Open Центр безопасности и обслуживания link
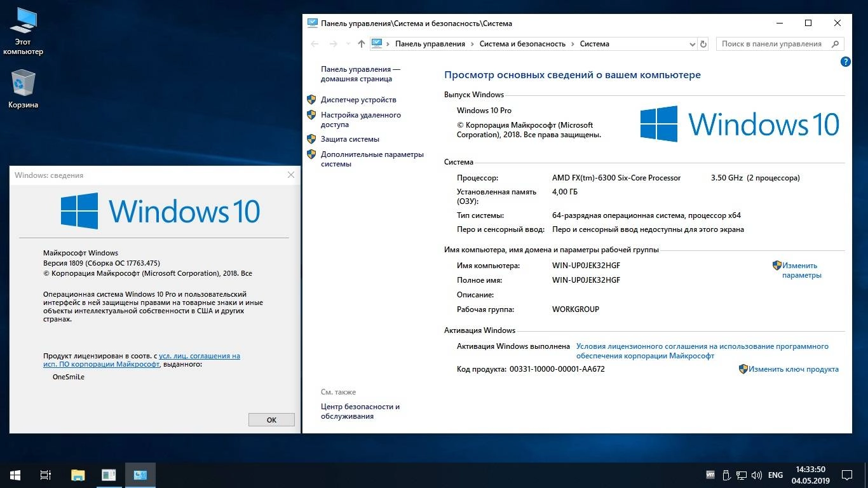Image resolution: width=868 pixels, height=488 pixels. coord(360,411)
